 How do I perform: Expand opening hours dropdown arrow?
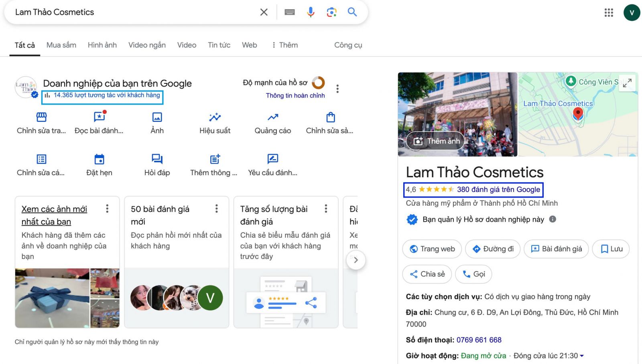(x=582, y=356)
